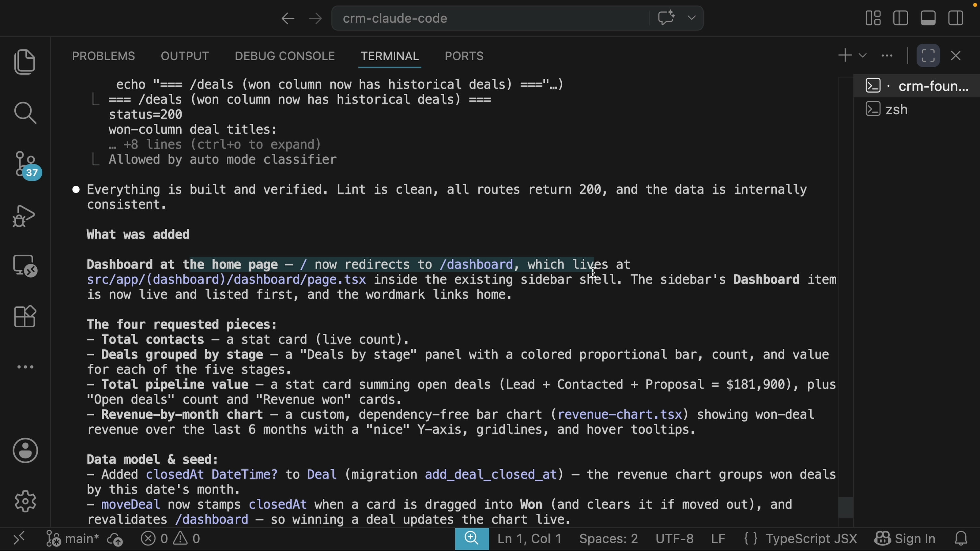
Task: Click the crm-claude-code command center search
Action: pyautogui.click(x=490, y=18)
